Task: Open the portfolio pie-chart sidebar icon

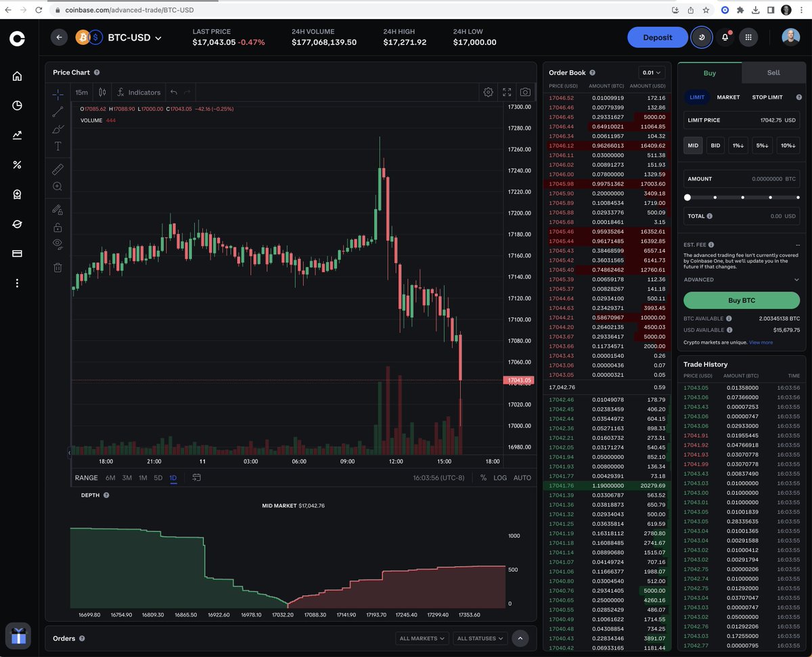Action: (x=17, y=106)
